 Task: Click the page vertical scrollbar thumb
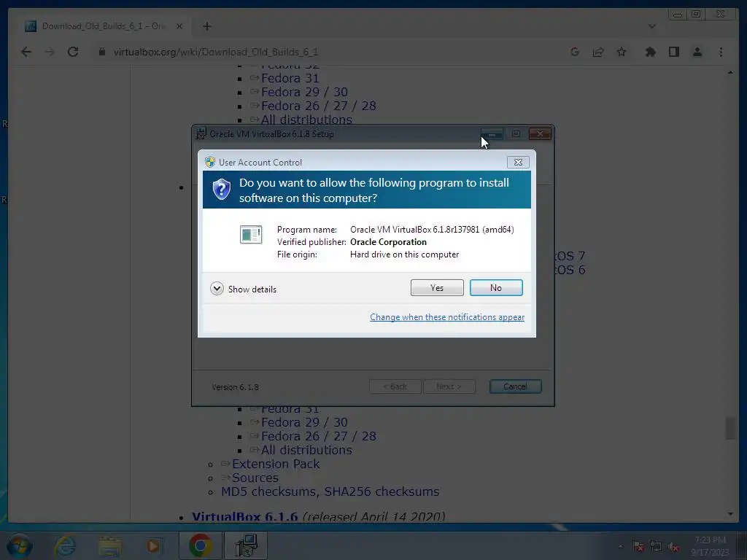[730, 428]
